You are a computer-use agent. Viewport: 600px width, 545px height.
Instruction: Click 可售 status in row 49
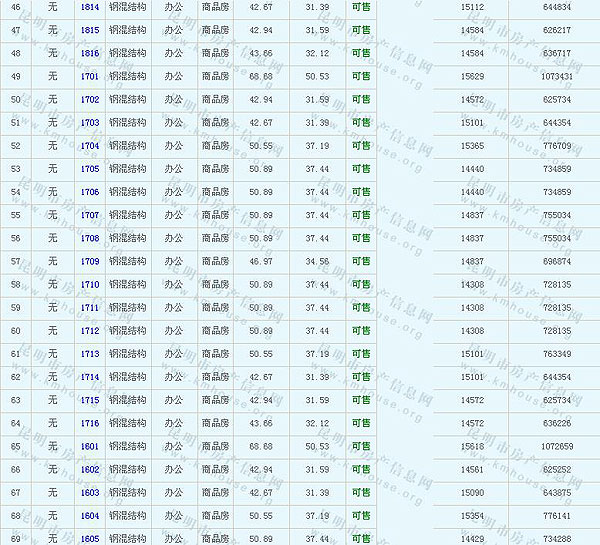point(361,76)
